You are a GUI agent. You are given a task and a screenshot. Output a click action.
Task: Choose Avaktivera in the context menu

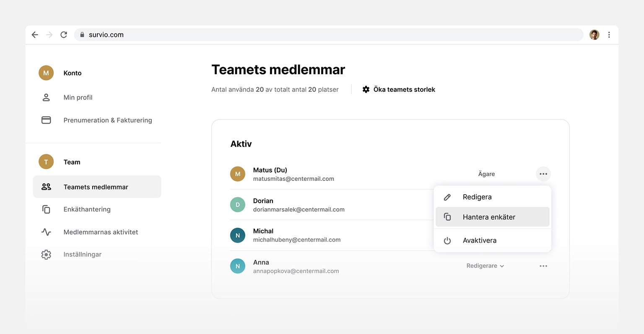pyautogui.click(x=479, y=240)
